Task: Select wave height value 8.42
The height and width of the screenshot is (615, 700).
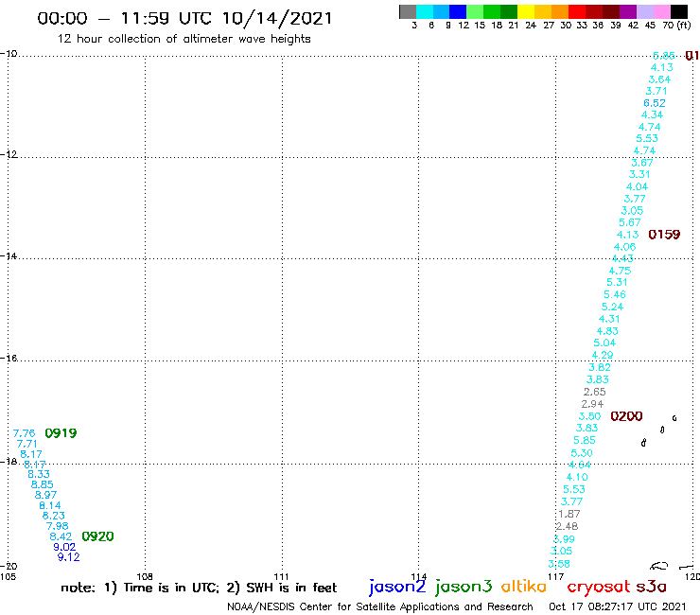Action: (61, 536)
